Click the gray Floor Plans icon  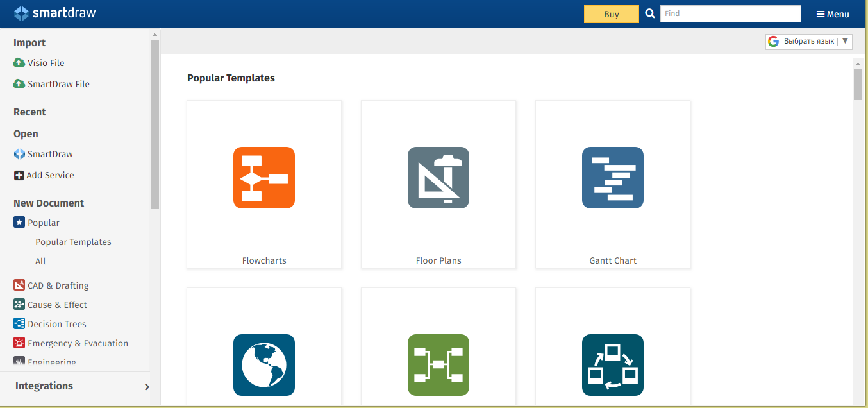coord(438,178)
